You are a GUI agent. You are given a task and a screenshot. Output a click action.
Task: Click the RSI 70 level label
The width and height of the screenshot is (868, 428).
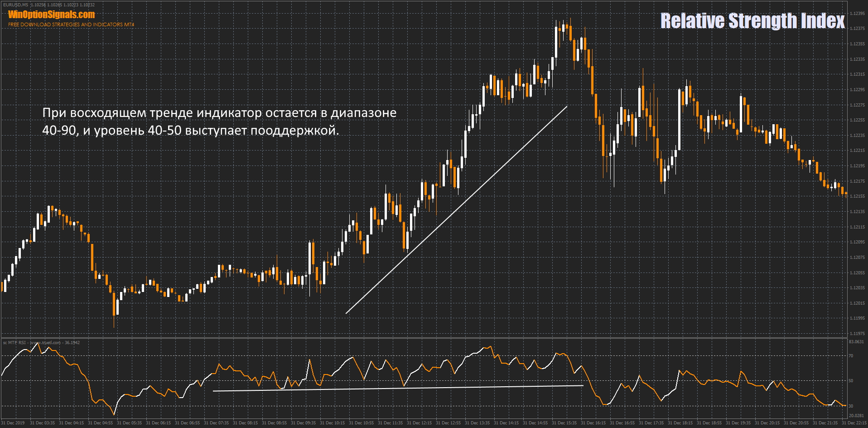point(850,356)
